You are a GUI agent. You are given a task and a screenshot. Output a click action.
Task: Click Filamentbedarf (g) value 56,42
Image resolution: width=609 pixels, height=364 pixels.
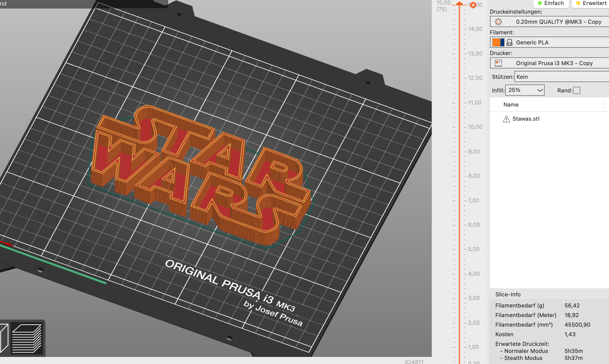572,306
